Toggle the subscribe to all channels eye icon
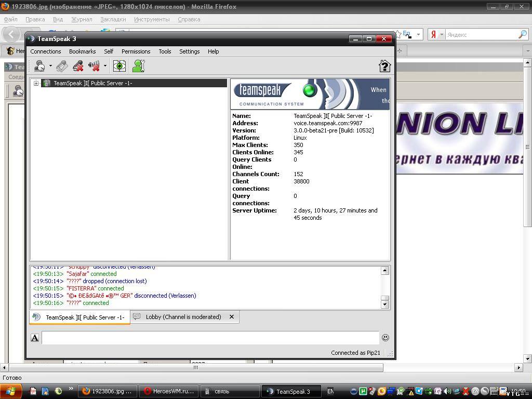This screenshot has width=532, height=399. [x=119, y=66]
